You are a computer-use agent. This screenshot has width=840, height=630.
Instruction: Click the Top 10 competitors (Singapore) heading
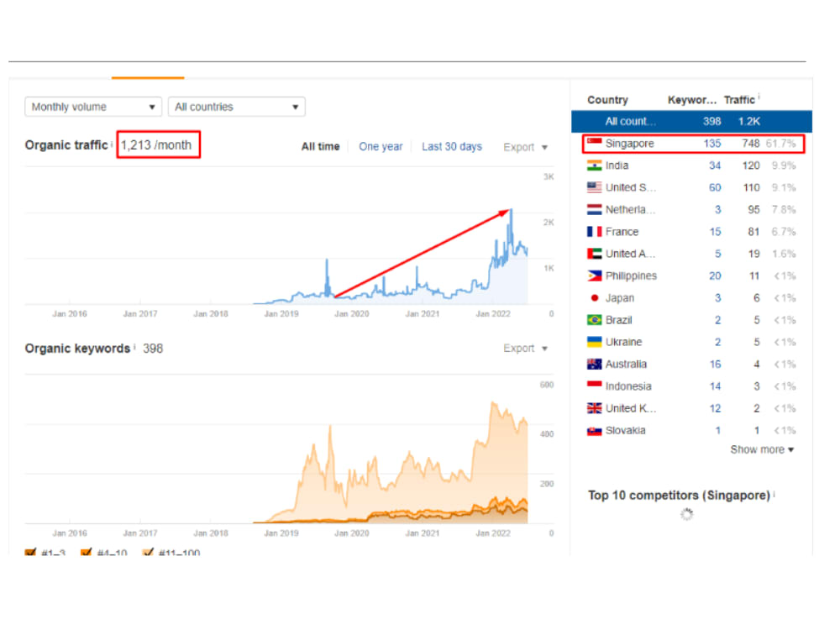pos(679,496)
